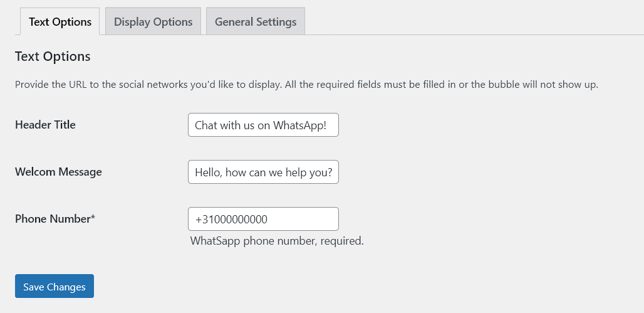Open the General Settings tab
This screenshot has width=644, height=313.
click(256, 22)
